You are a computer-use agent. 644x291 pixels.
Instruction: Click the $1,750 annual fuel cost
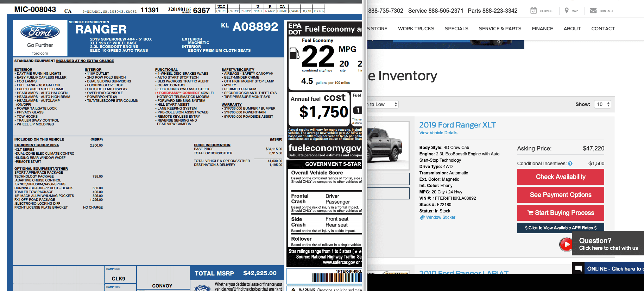[x=324, y=112]
